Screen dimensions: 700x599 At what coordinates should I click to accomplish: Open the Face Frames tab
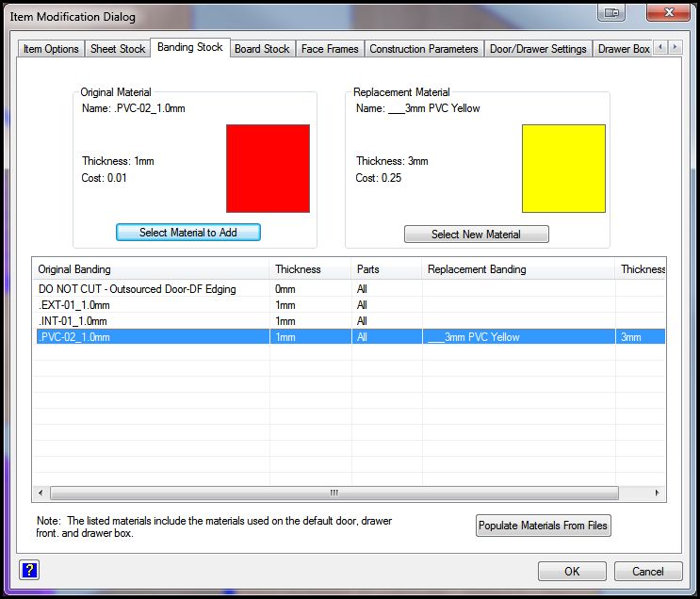(330, 49)
